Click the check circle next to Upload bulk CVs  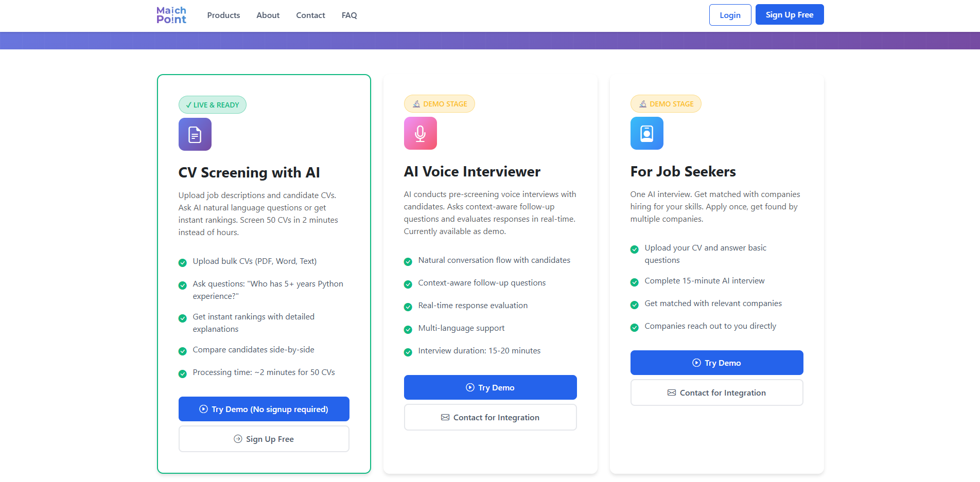182,262
